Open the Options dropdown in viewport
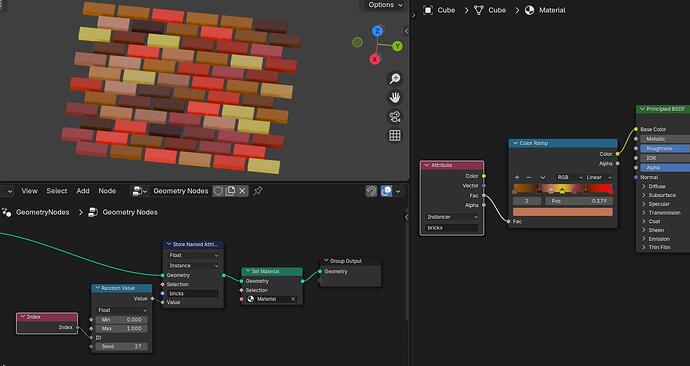The height and width of the screenshot is (366, 690). (385, 5)
